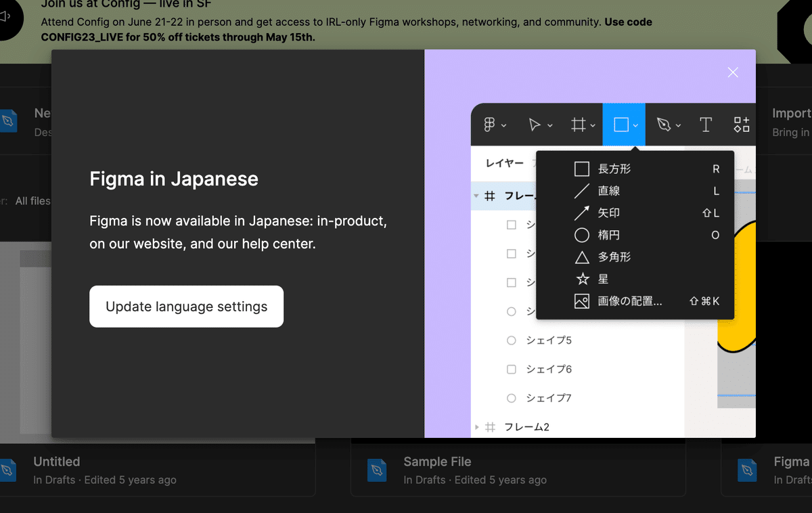
Task: Open the dropdown chevron beside the Frame tool
Action: [x=593, y=126]
